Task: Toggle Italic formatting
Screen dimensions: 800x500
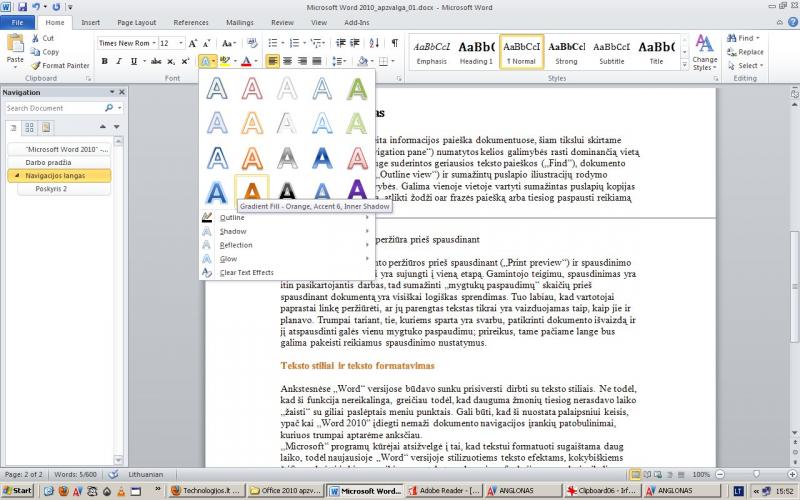Action: point(119,61)
